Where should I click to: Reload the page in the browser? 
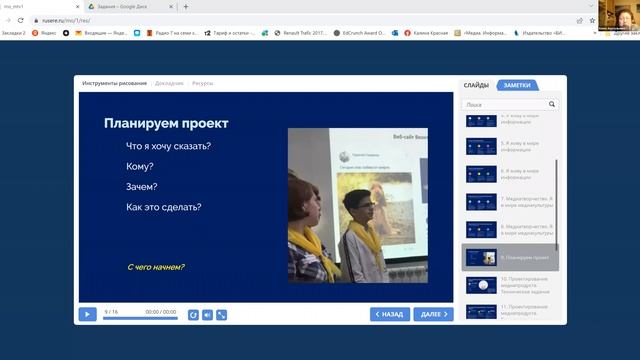[x=20, y=20]
